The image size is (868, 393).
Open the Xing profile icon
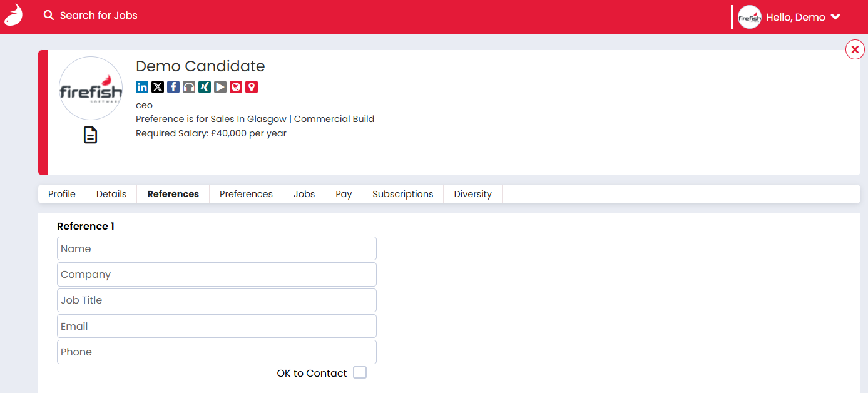pos(205,87)
